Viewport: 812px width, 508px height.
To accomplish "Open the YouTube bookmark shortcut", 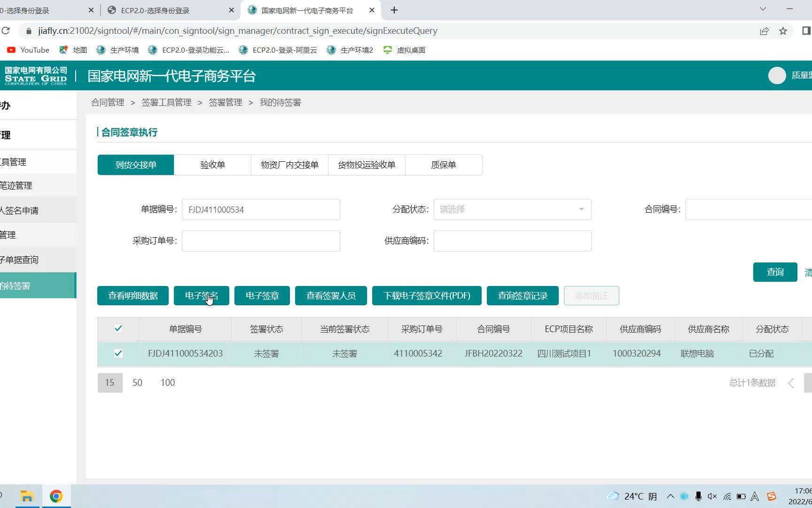I will pyautogui.click(x=28, y=50).
